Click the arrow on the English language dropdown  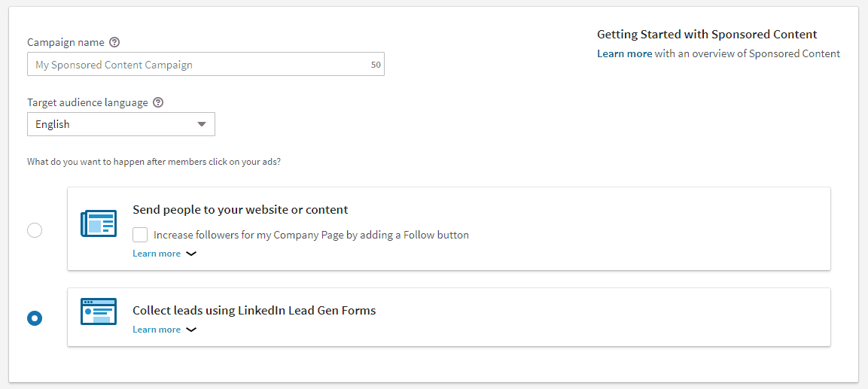tap(201, 124)
